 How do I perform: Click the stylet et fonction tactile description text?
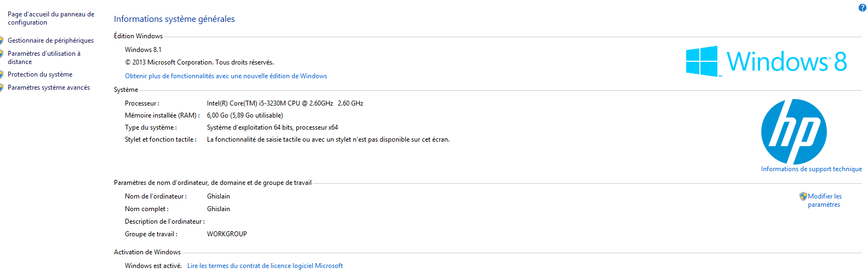328,139
